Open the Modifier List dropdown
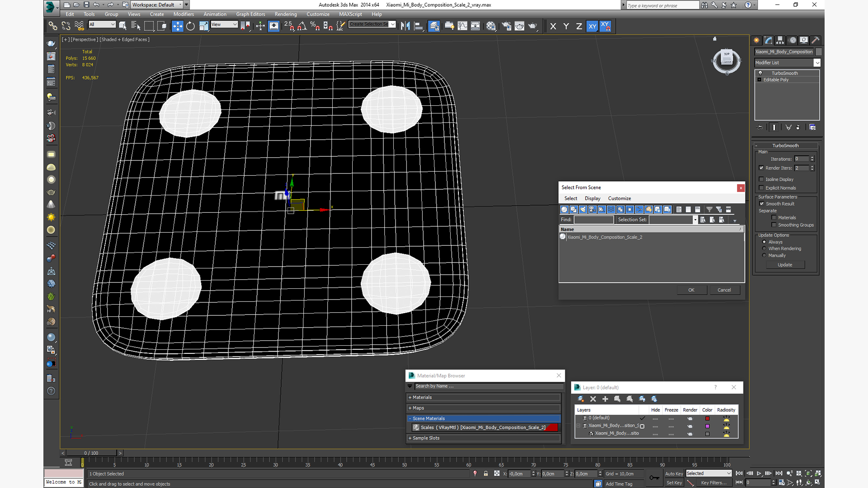Viewport: 868px width, 488px height. (x=787, y=63)
